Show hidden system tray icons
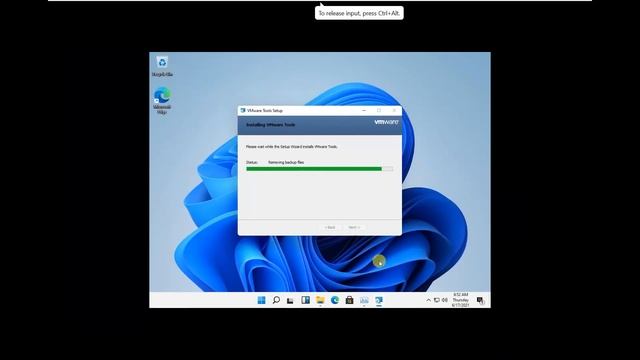Viewport: 640px width, 360px height. 429,300
